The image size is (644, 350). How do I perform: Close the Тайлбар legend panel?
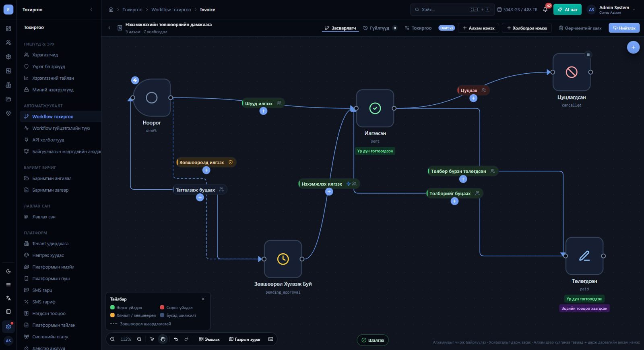tap(203, 299)
